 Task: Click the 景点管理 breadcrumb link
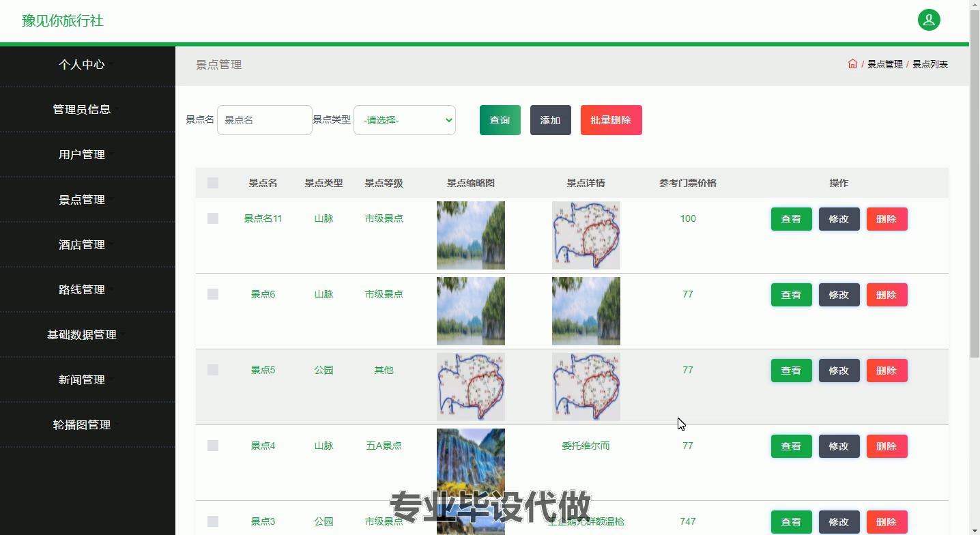885,64
